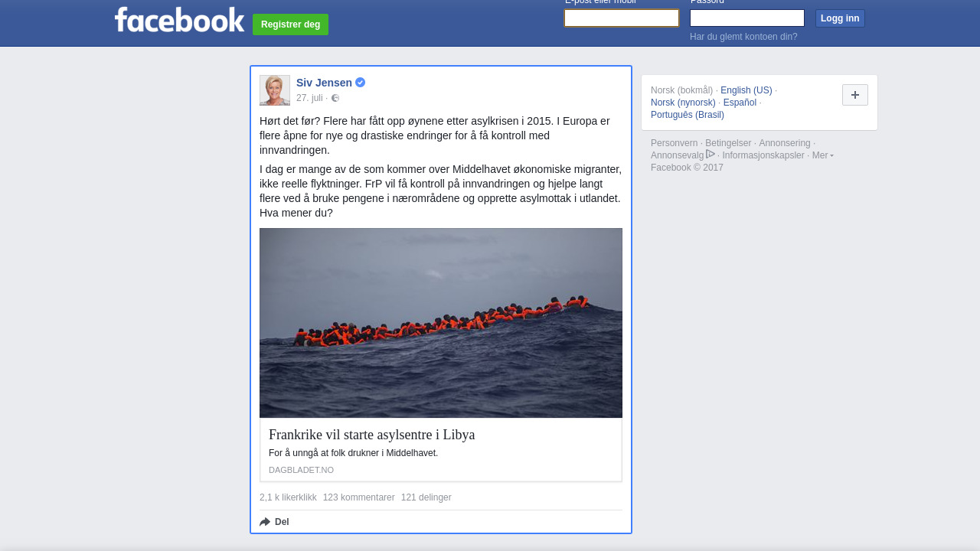Click the plus icon to add more languages
The height and width of the screenshot is (551, 980).
pyautogui.click(x=855, y=95)
